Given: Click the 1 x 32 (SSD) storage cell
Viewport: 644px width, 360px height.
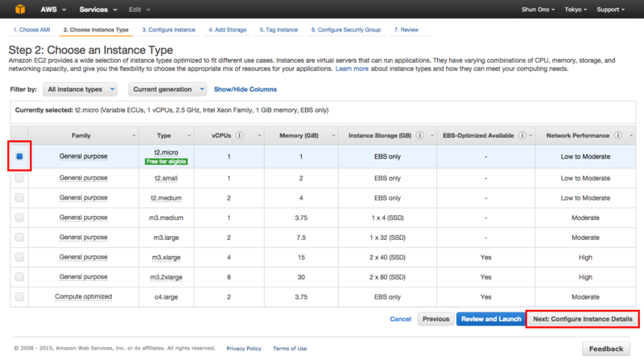Looking at the screenshot, I should [x=387, y=238].
